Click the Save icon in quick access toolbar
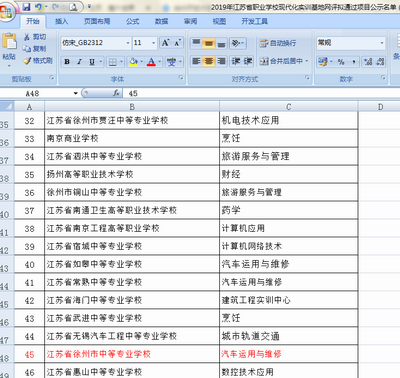400x378 pixels. tap(26, 6)
